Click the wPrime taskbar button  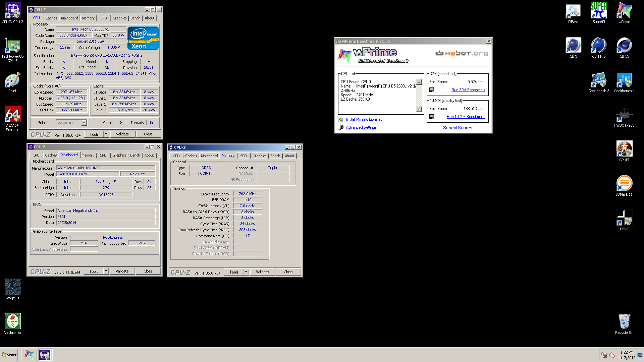pos(29,355)
